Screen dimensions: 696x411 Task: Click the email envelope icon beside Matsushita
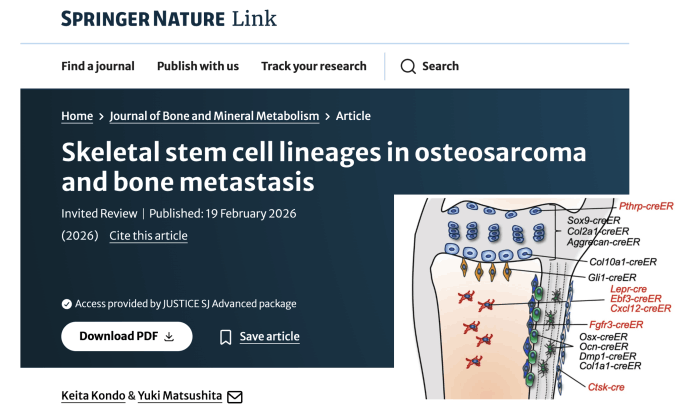235,397
